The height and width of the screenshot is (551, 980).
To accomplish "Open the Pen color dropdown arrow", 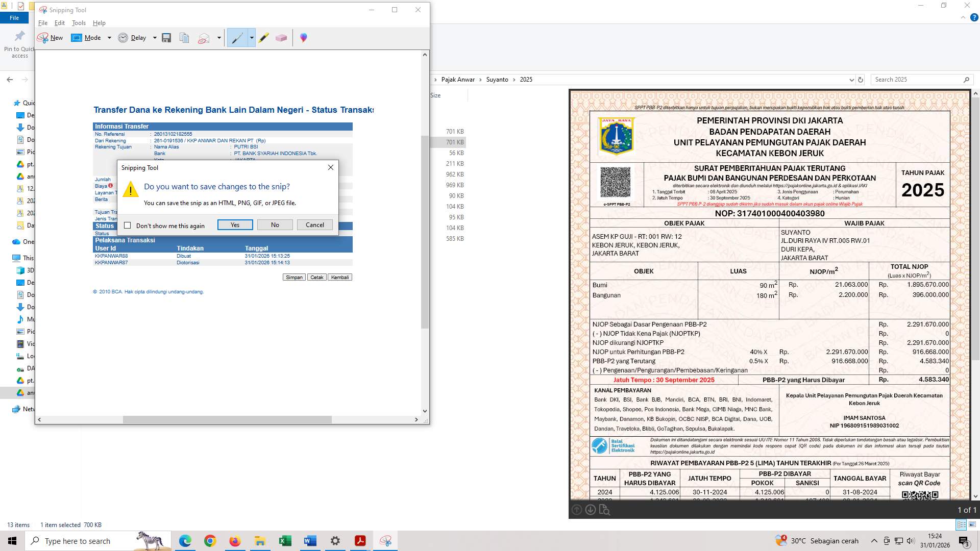I will (251, 37).
